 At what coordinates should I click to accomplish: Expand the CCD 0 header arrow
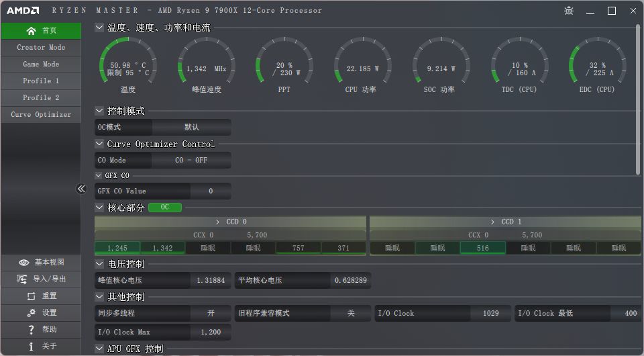[x=217, y=222]
